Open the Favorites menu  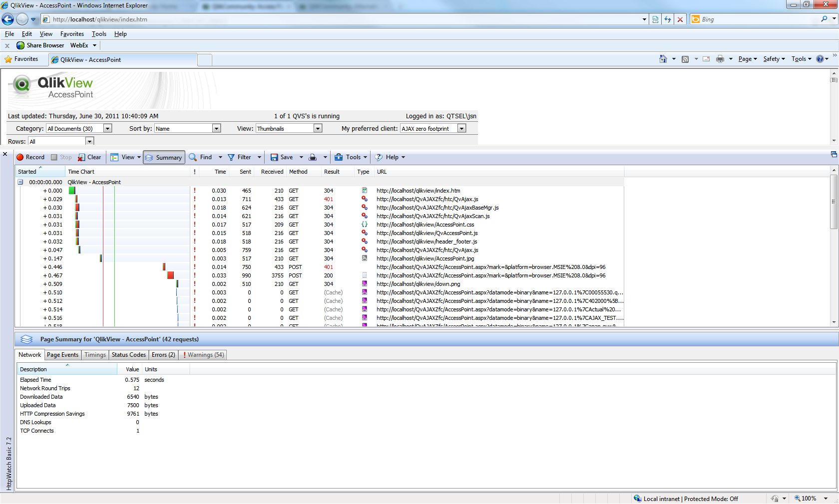coord(72,34)
